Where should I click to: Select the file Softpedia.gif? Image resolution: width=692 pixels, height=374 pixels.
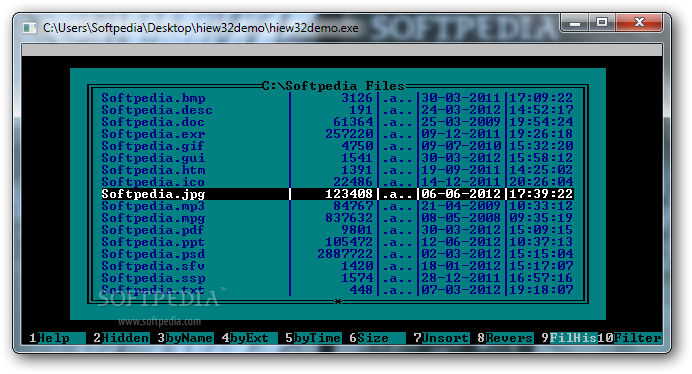(x=153, y=146)
